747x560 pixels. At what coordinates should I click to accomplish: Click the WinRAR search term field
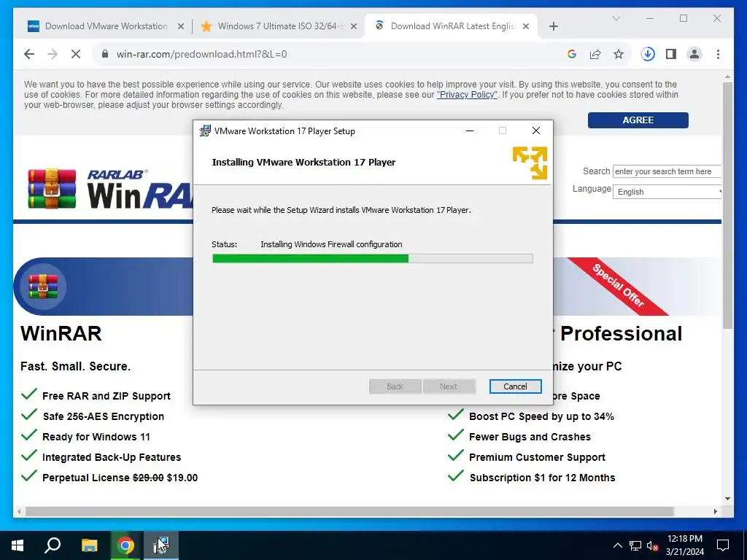coord(667,171)
